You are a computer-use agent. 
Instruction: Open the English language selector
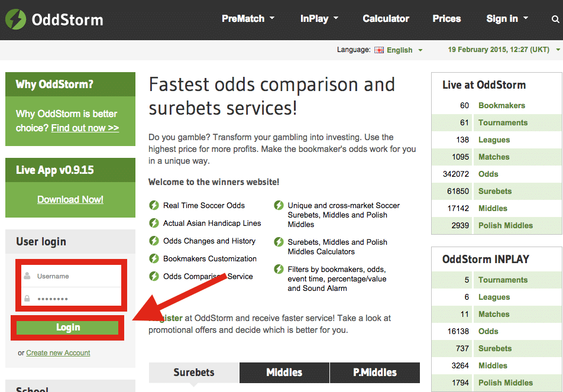405,50
